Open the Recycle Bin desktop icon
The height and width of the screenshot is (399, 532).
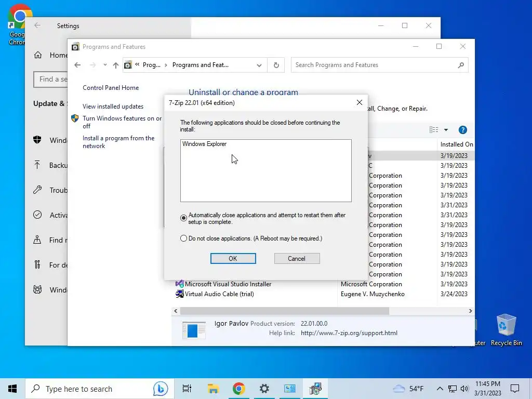tap(506, 330)
